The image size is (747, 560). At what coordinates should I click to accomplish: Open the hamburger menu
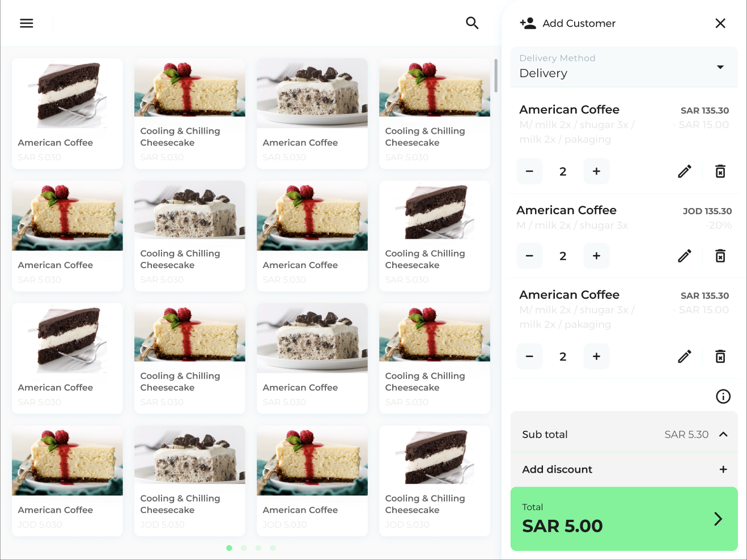coord(27,23)
